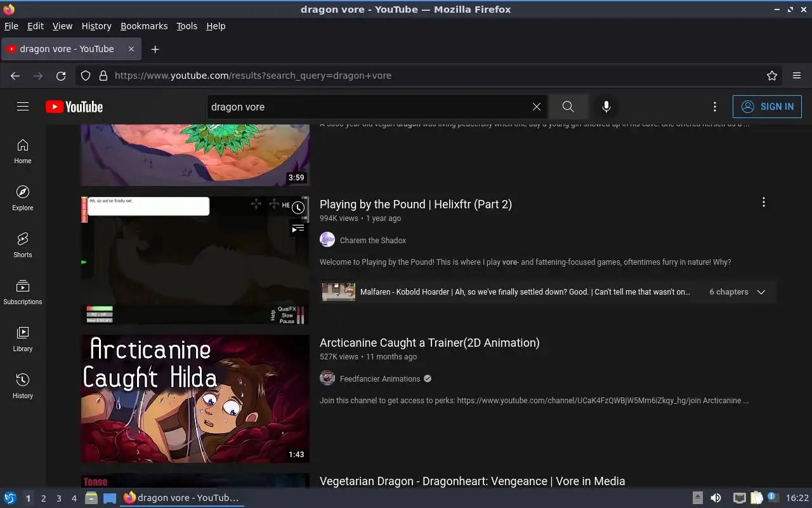Open Shorts in the sidebar
This screenshot has width=812, height=508.
click(x=23, y=246)
